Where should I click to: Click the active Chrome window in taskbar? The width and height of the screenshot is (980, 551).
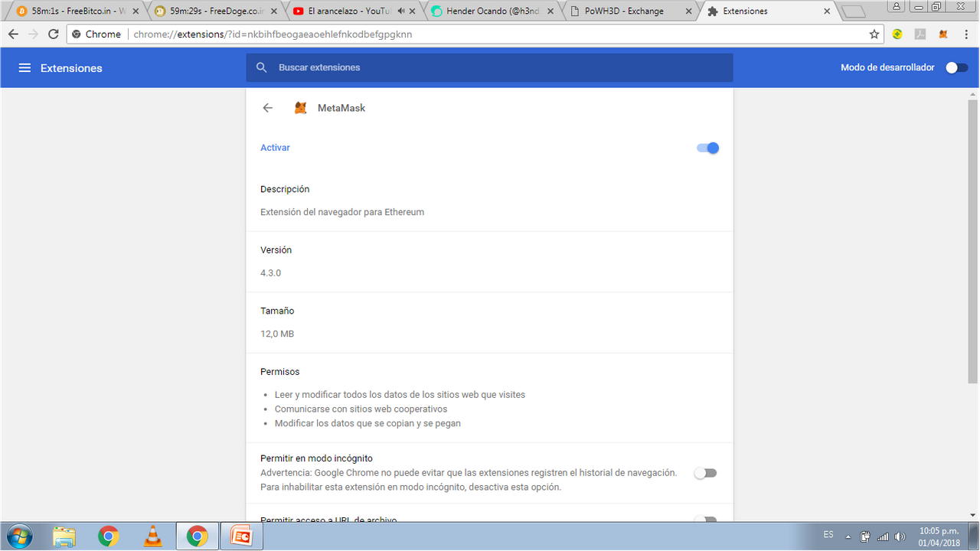(x=197, y=536)
